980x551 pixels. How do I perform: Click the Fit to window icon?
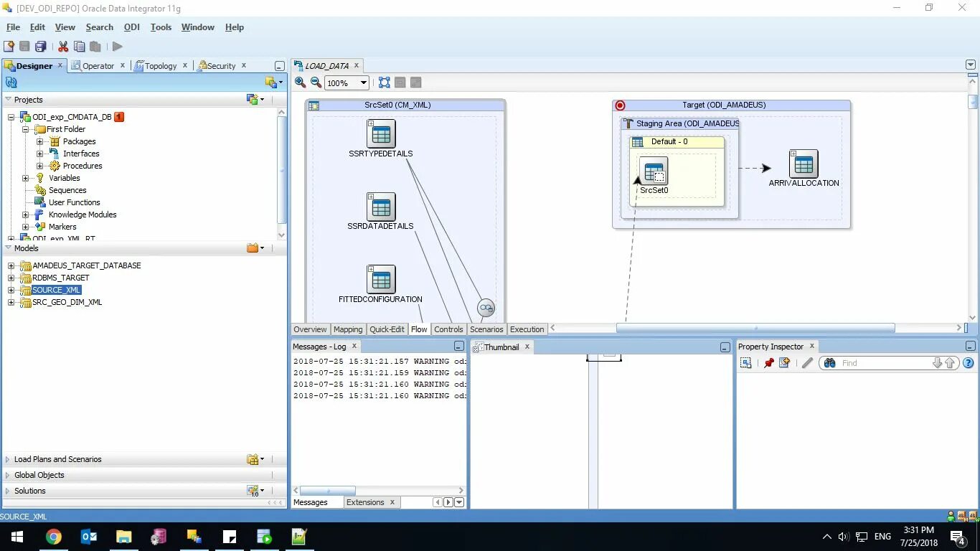coord(385,83)
